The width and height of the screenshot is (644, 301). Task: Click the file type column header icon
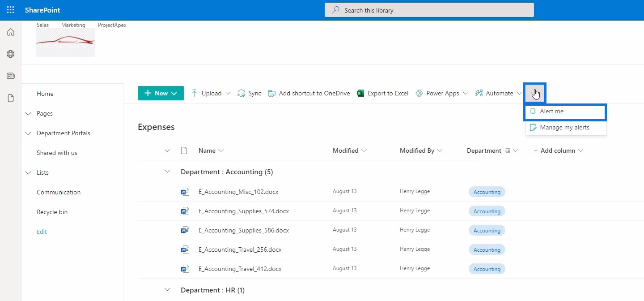click(x=184, y=150)
